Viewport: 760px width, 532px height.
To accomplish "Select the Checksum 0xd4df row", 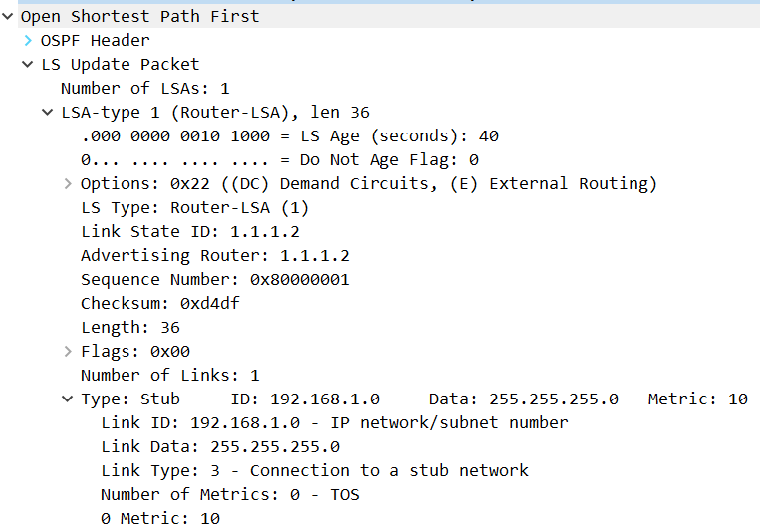I will tap(160, 303).
